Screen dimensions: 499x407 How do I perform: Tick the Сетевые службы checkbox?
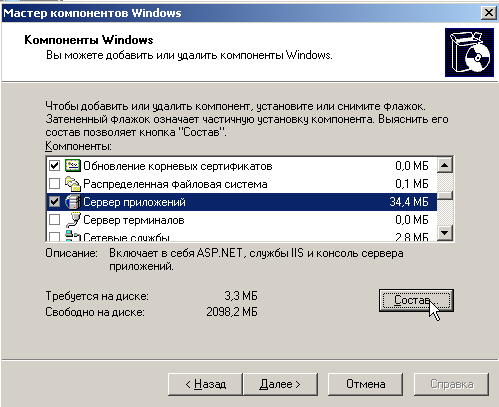(54, 236)
